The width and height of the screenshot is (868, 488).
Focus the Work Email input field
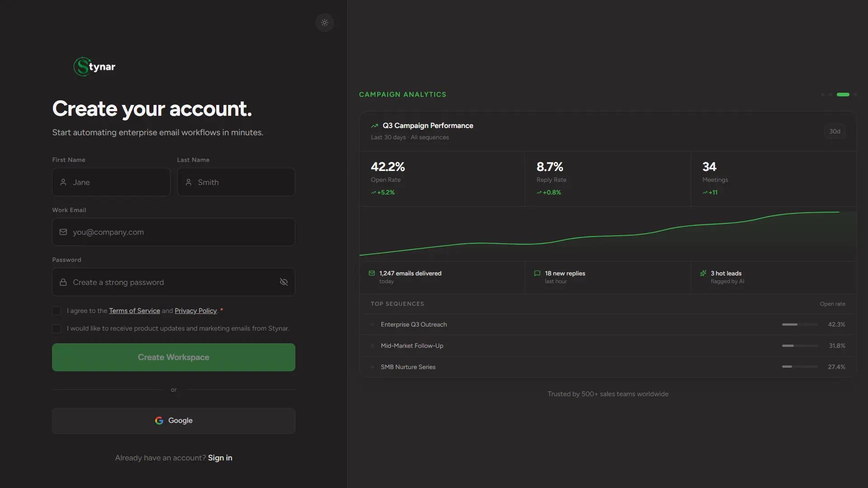click(x=174, y=232)
